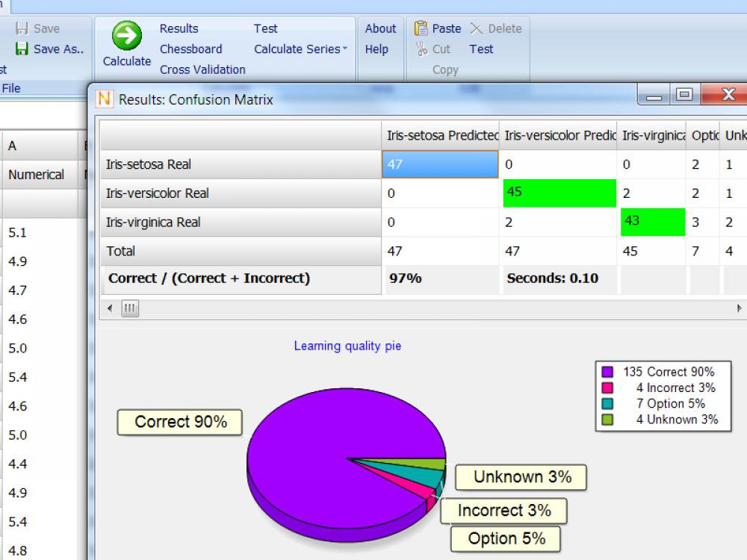747x560 pixels.
Task: Click the Correct 90% label on the pie chart
Action: pyautogui.click(x=179, y=423)
